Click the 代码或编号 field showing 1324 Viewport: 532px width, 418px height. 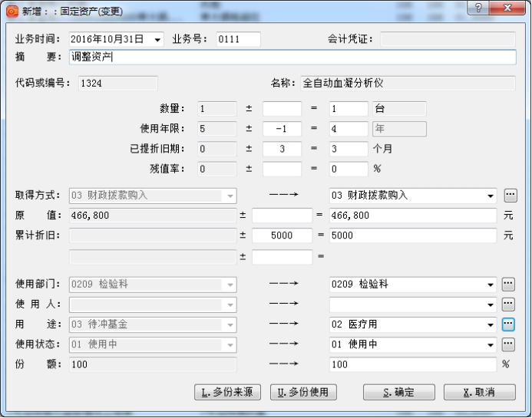117,84
